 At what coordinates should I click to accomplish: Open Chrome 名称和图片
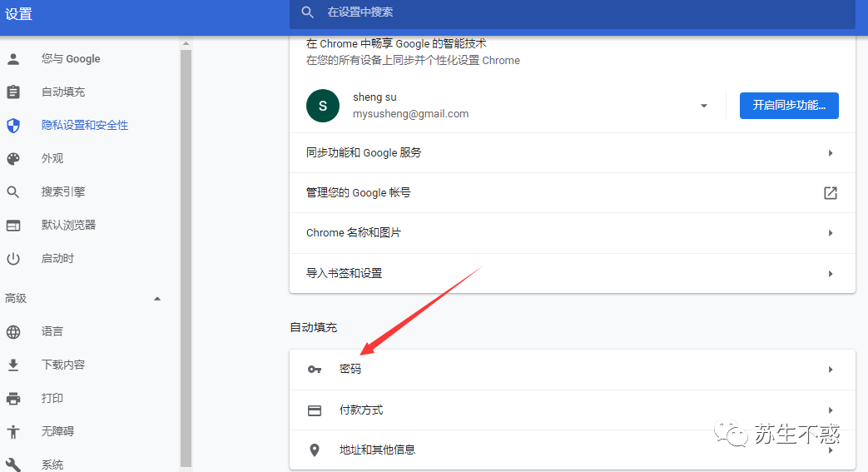[x=573, y=233]
